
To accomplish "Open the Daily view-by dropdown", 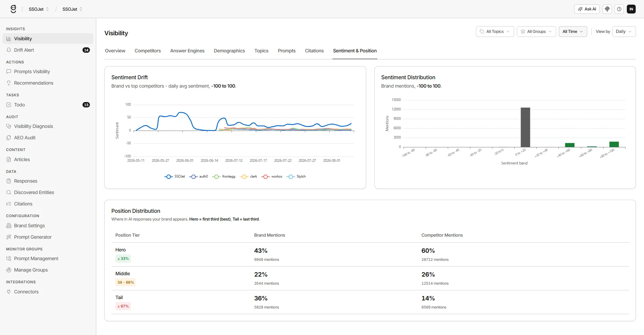I will [624, 32].
